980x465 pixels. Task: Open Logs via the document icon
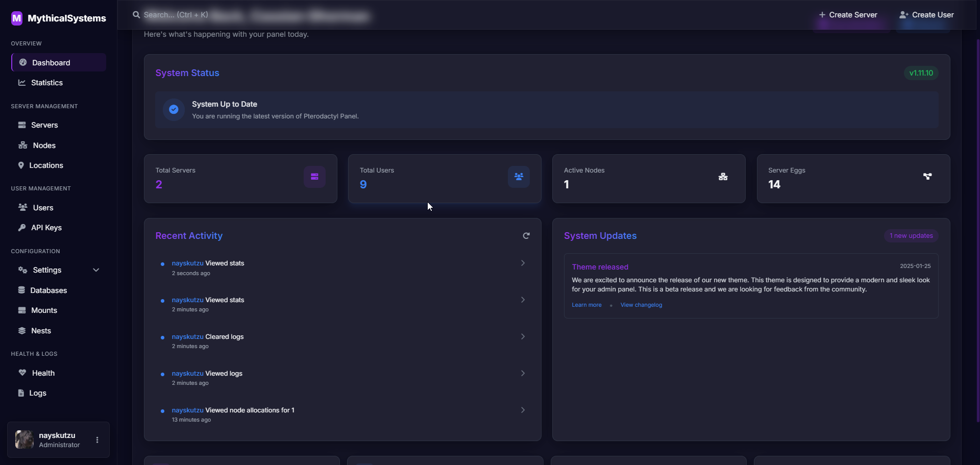point(20,393)
